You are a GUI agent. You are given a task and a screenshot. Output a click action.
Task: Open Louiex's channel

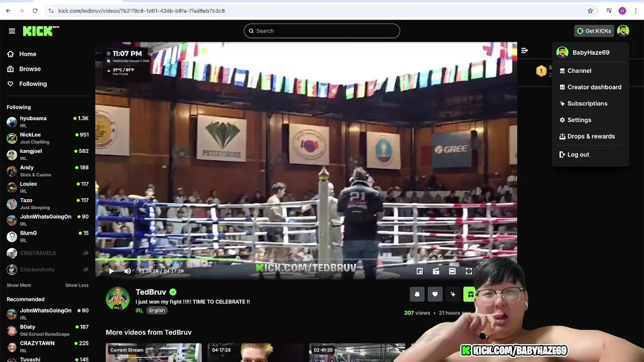click(x=47, y=187)
